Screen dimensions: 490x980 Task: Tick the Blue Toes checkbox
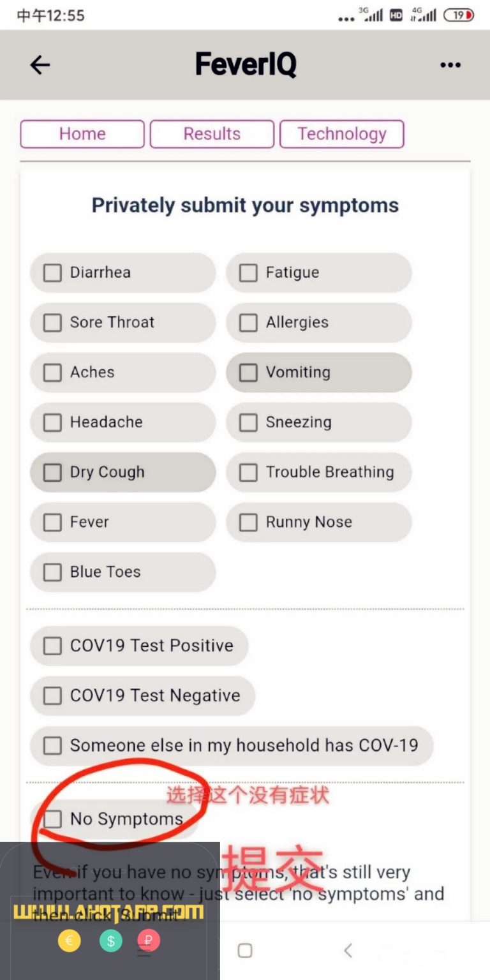[52, 572]
